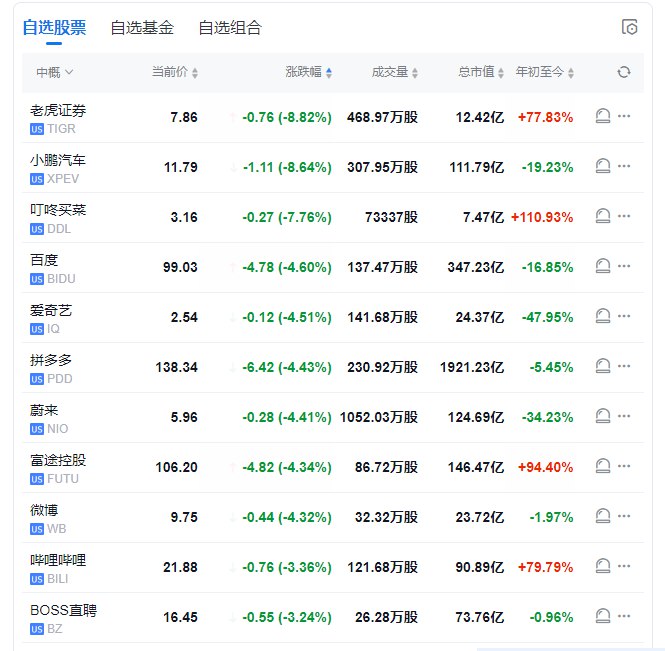Open more options for 哔哩哔哩 row
Viewport: 665px width, 651px height.
pos(624,566)
